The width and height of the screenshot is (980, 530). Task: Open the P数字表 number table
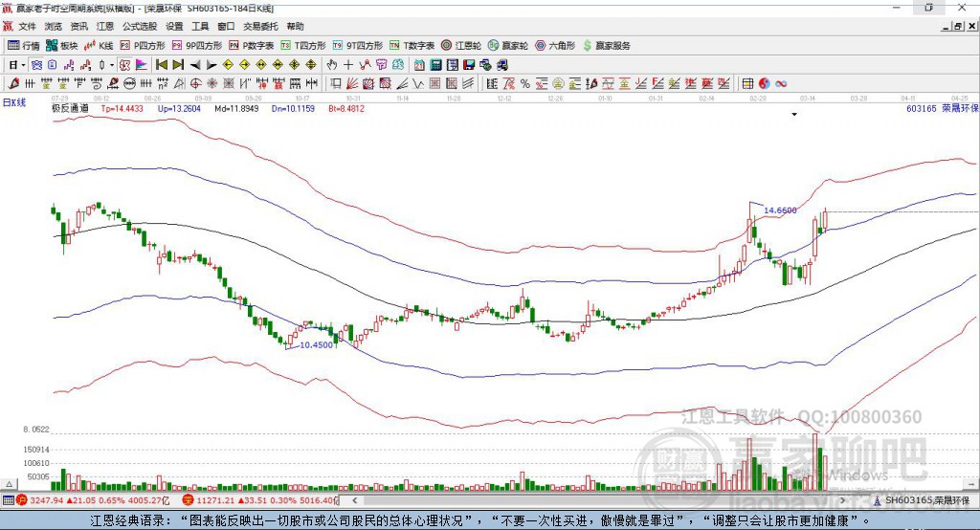252,46
